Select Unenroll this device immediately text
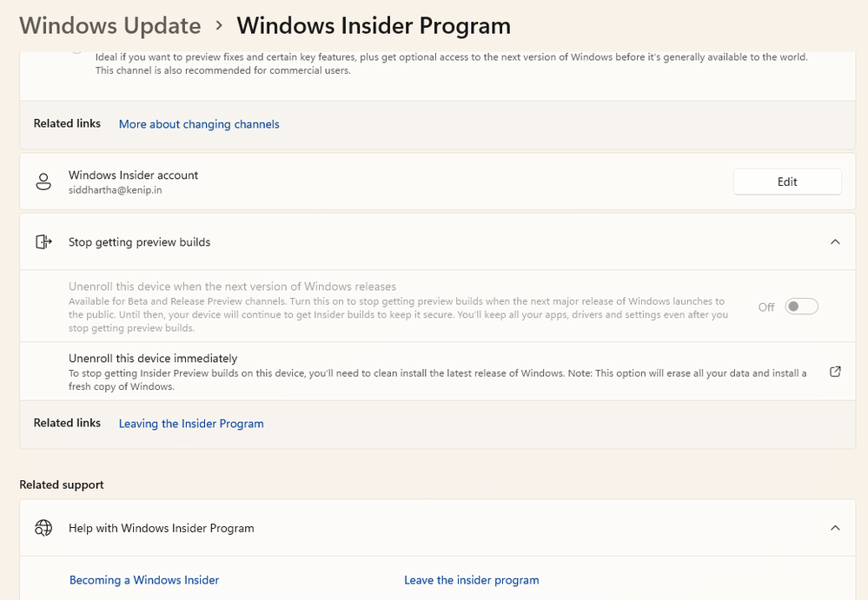Viewport: 868px width, 600px height. click(153, 359)
